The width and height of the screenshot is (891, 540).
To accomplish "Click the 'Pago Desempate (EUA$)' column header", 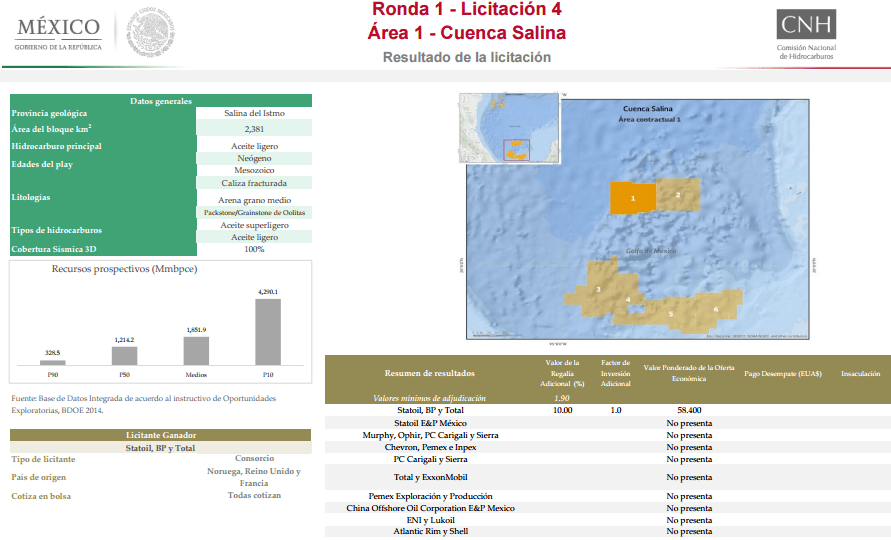I will [783, 373].
